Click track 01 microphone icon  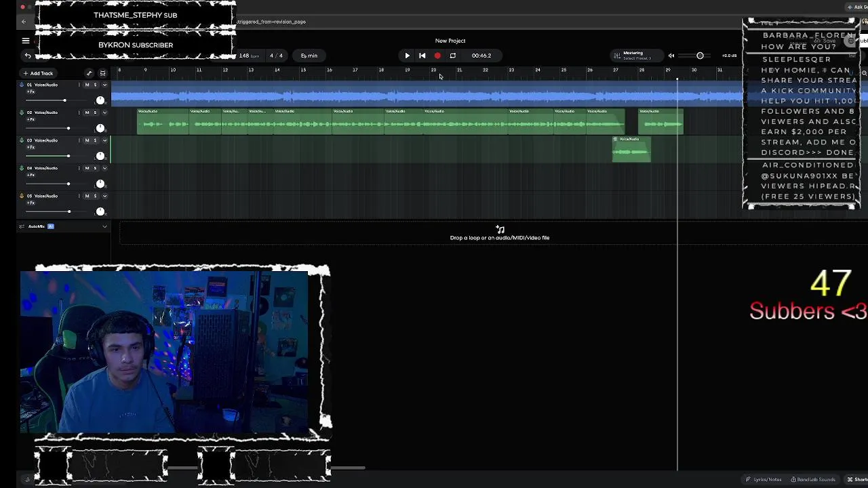pos(22,85)
